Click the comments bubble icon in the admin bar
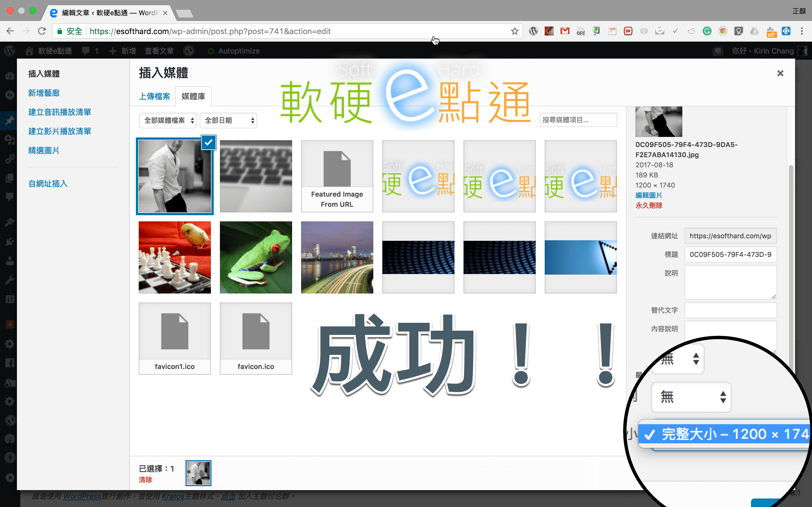 pyautogui.click(x=86, y=51)
